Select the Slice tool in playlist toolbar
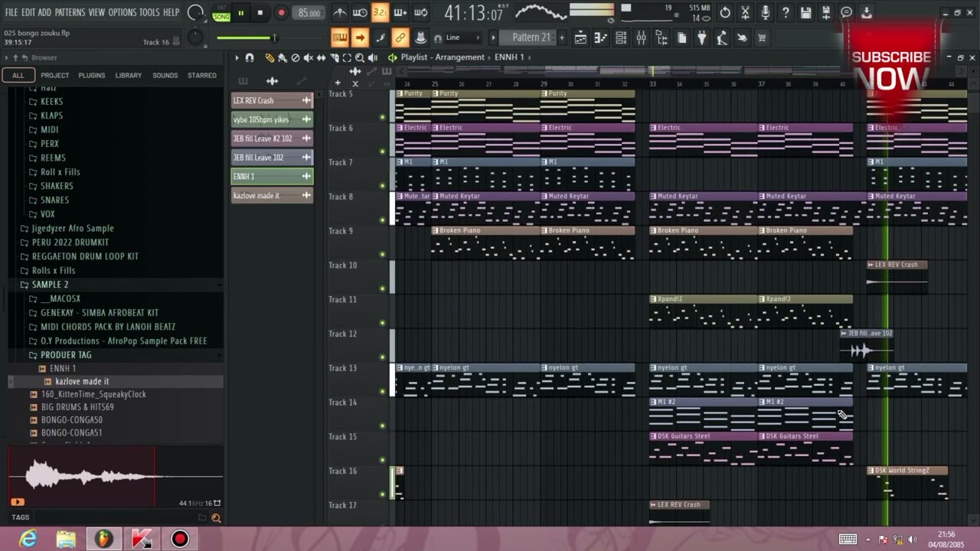The image size is (980, 551). click(x=334, y=57)
